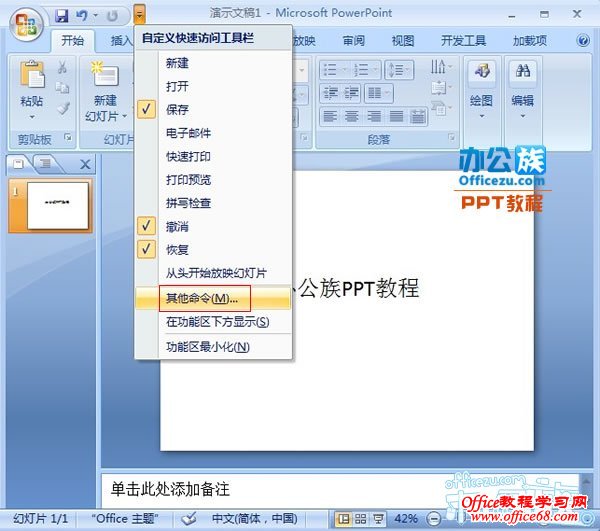Click 其他命令(M)... menu entry
Screen dimensions: 600x531
coord(213,298)
